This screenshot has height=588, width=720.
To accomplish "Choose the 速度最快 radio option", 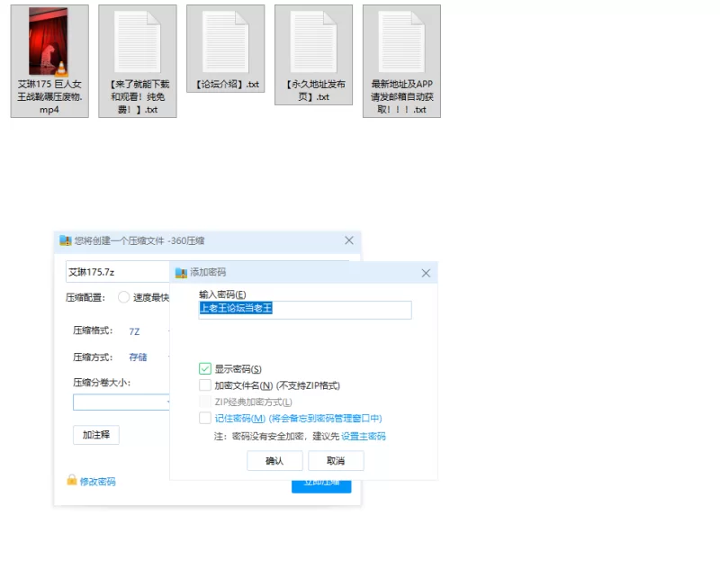I will 124,297.
